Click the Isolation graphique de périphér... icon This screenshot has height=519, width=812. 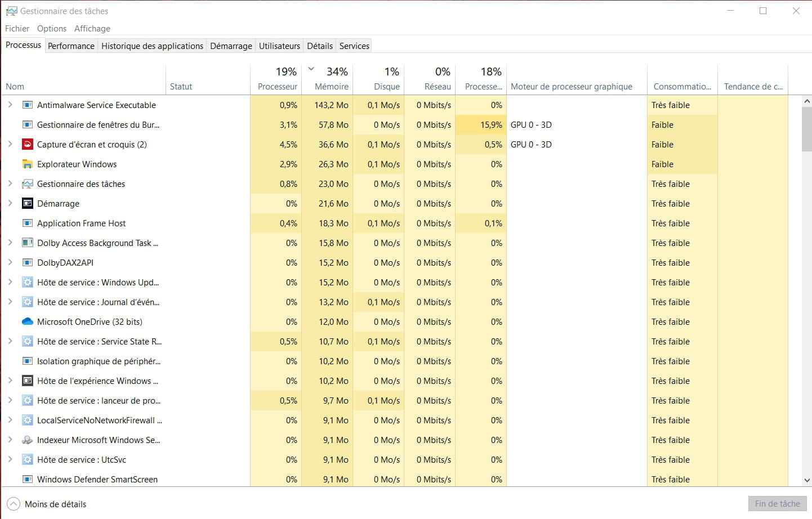point(27,361)
